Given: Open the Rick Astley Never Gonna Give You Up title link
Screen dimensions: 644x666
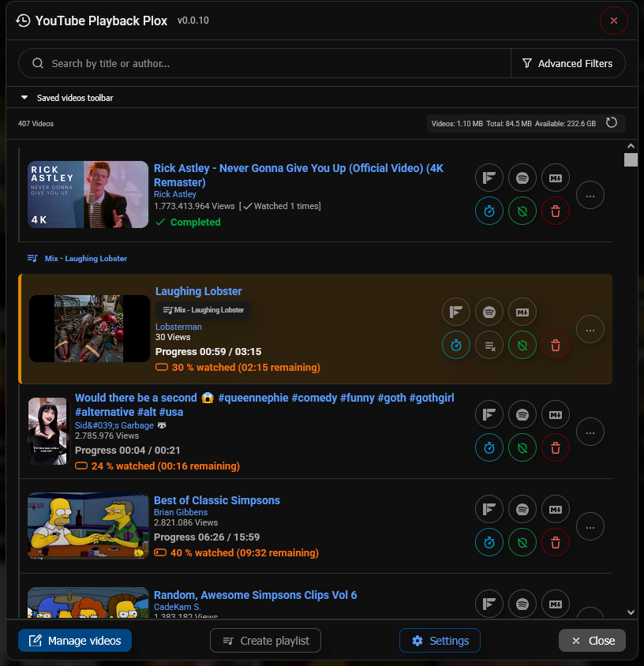Looking at the screenshot, I should 298,175.
